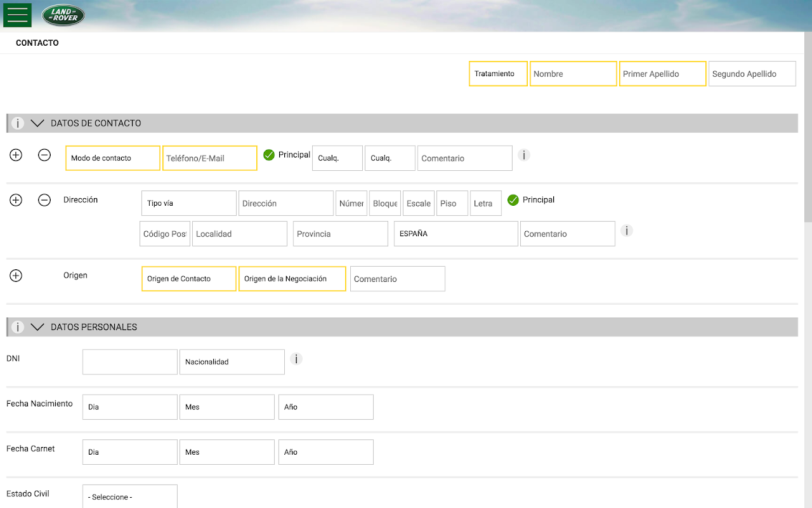Open the hamburger menu
The width and height of the screenshot is (812, 508).
click(17, 15)
